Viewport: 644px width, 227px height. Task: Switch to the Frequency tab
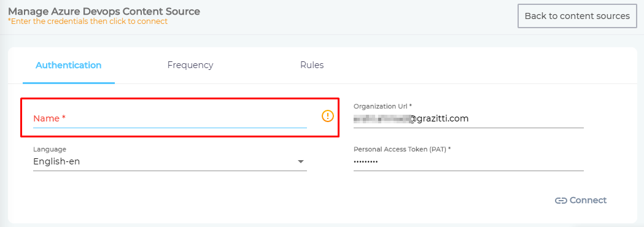click(190, 65)
